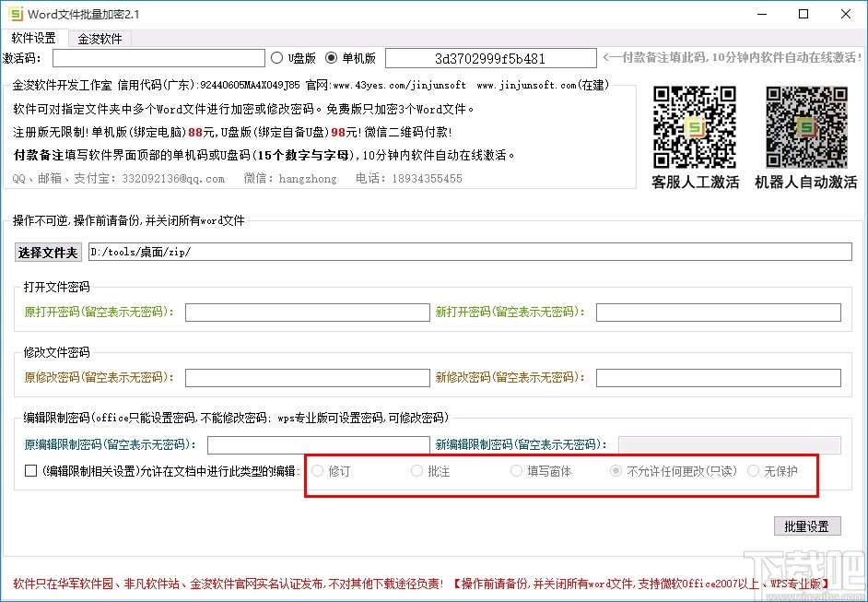Click the machine code 3d3702999f5b481 field
The image size is (868, 602).
tap(490, 57)
